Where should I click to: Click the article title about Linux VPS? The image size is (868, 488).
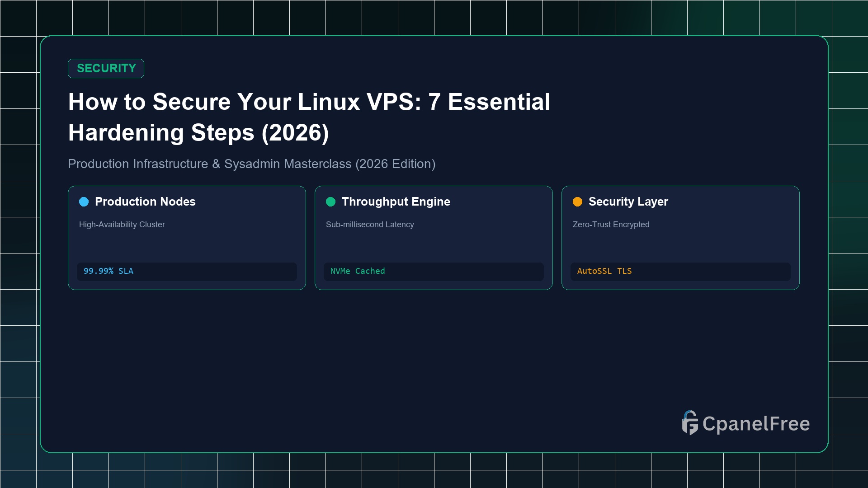pyautogui.click(x=309, y=117)
